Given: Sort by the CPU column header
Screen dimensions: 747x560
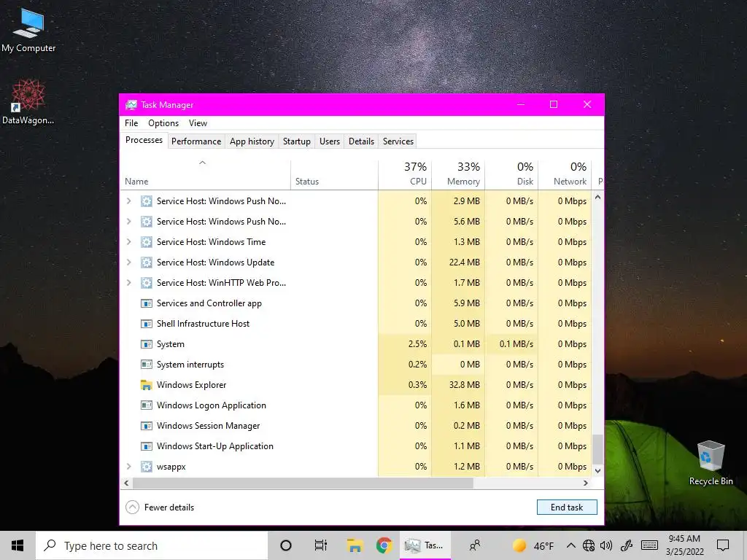Looking at the screenshot, I should [x=405, y=175].
